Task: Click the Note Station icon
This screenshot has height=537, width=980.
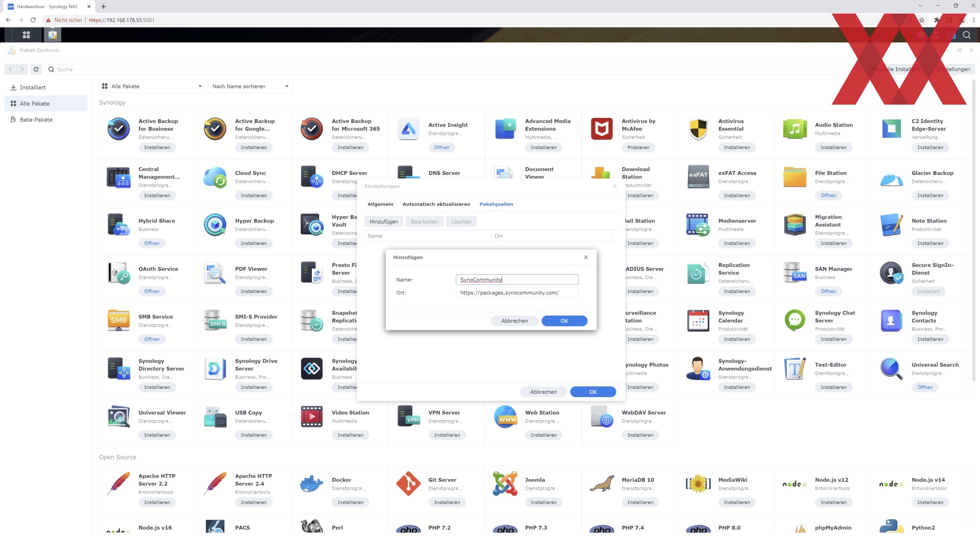Action: (892, 225)
